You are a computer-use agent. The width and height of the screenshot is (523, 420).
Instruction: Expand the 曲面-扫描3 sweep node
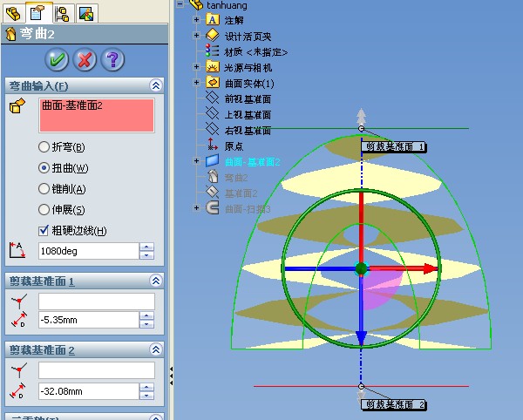tap(196, 208)
